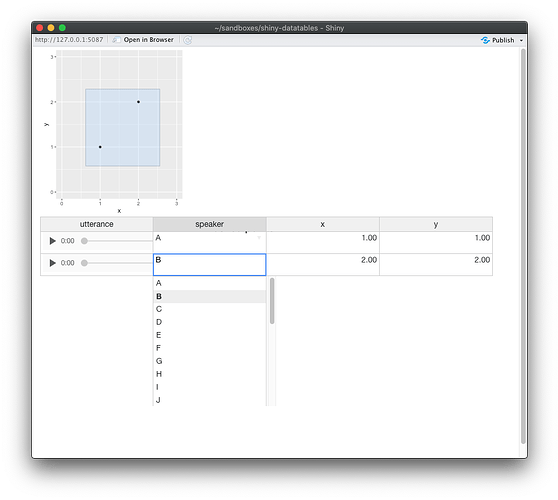Click the Publish icon button
This screenshot has width=558, height=500.
pos(498,40)
